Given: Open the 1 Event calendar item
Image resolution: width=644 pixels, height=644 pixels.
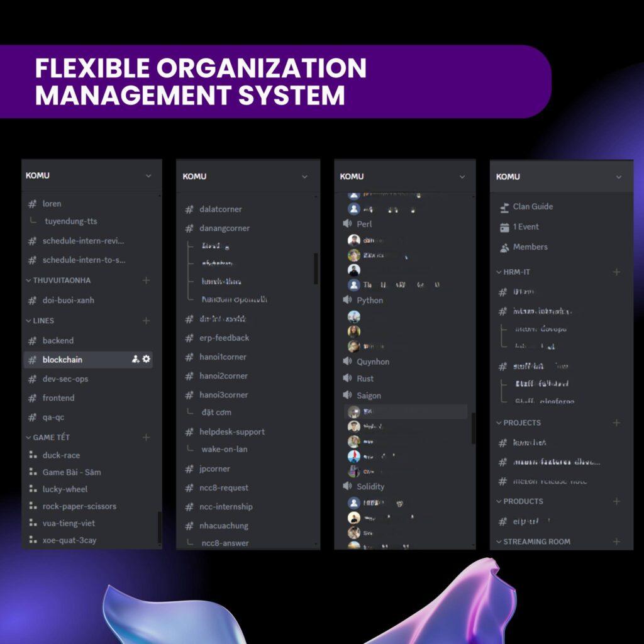Looking at the screenshot, I should pos(525,227).
